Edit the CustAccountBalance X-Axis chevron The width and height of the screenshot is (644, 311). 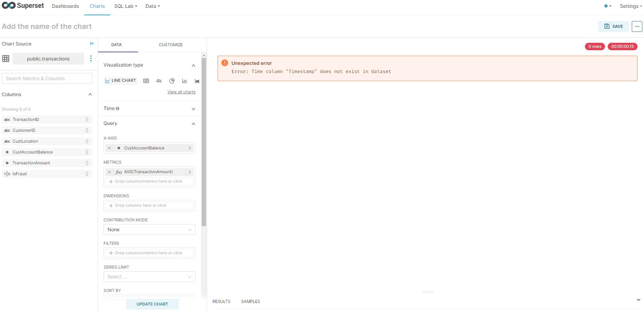coord(190,148)
